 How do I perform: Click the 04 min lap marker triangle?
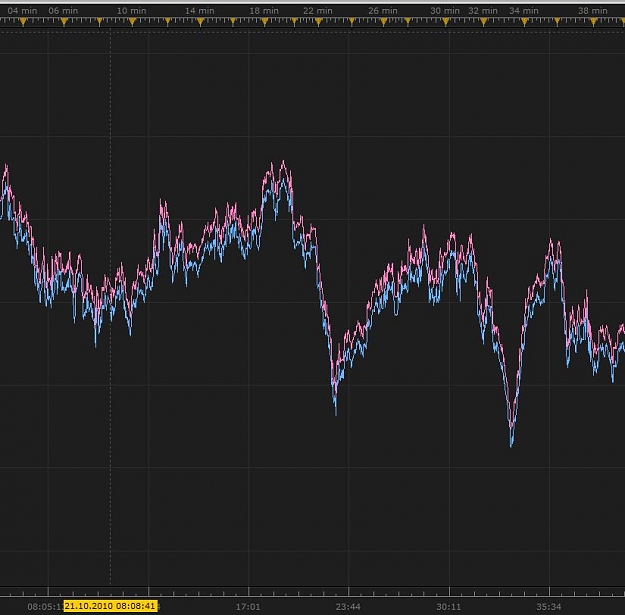click(x=23, y=22)
